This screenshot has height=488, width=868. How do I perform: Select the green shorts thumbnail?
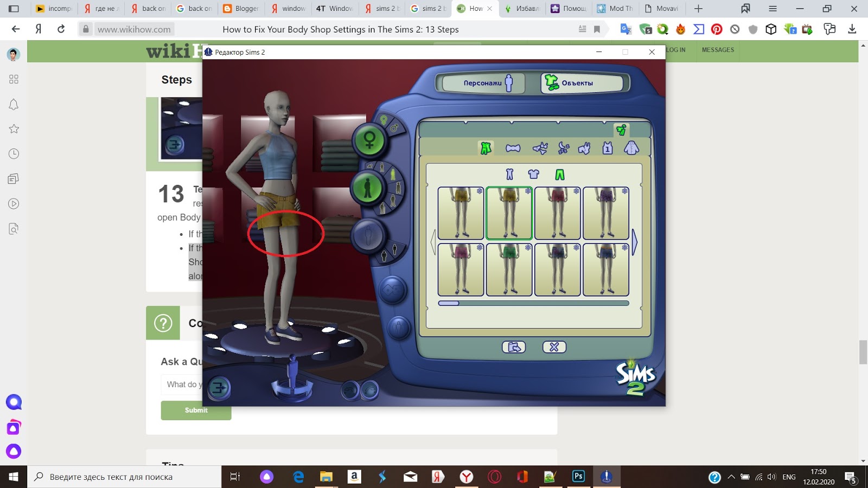(x=509, y=269)
